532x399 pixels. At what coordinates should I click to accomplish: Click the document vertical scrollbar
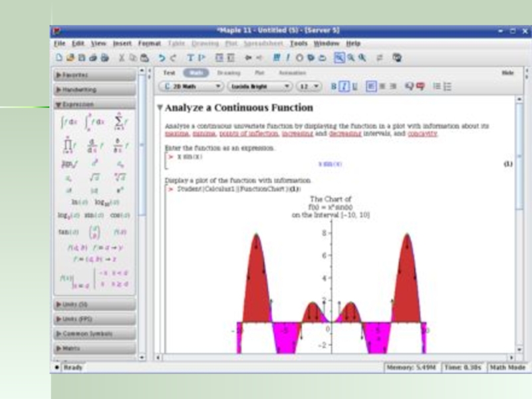[519, 225]
